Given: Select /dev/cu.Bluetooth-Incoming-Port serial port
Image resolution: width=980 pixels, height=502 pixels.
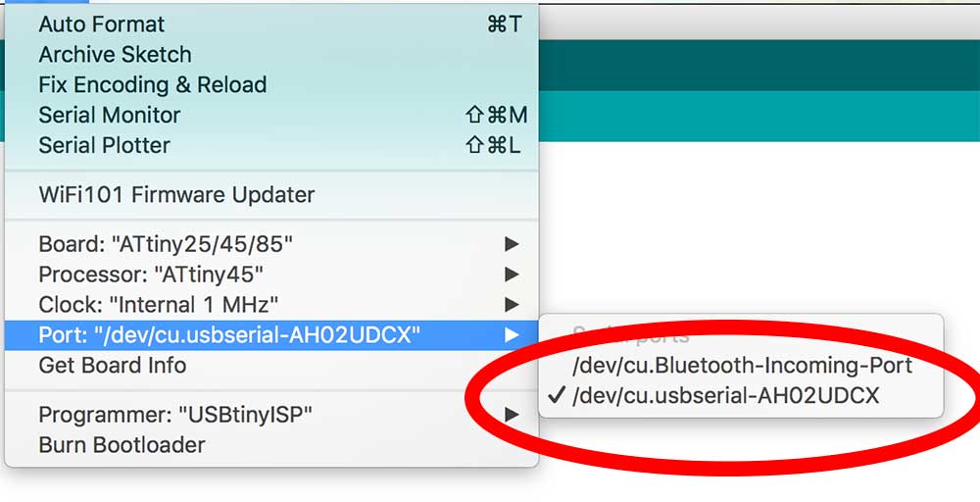Looking at the screenshot, I should pyautogui.click(x=741, y=366).
